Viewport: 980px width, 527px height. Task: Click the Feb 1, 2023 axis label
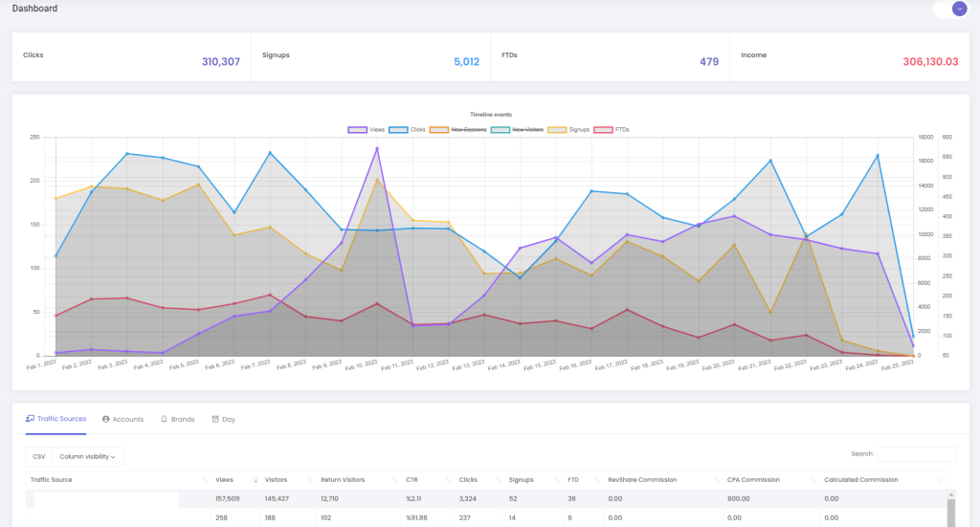pyautogui.click(x=41, y=365)
